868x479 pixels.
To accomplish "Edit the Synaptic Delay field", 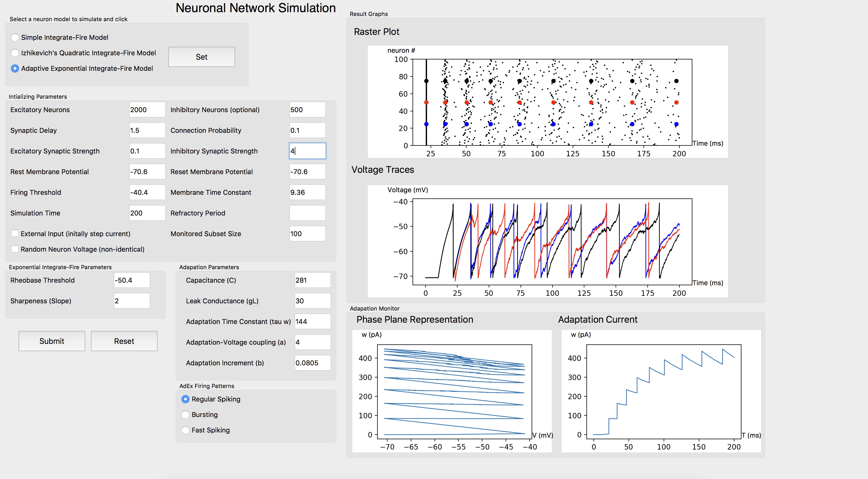I will click(147, 130).
